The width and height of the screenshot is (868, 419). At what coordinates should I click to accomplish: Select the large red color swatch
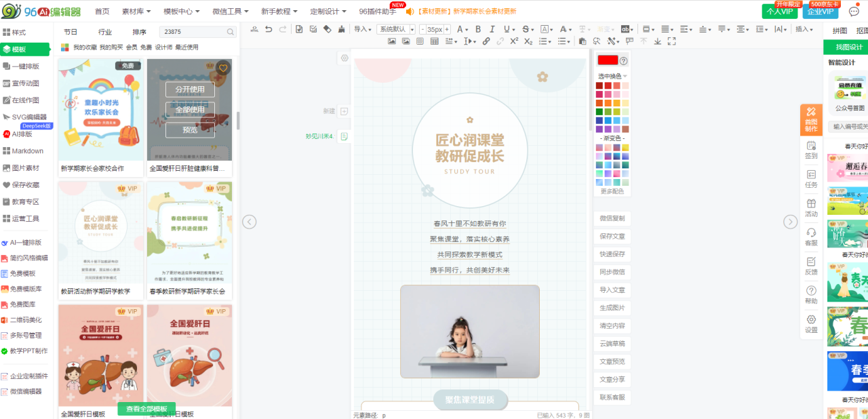(608, 60)
